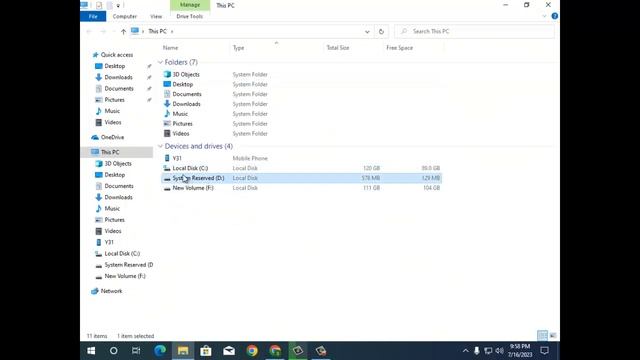Go up one folder level arrow
Screen dimensions: 640x360
123,31
